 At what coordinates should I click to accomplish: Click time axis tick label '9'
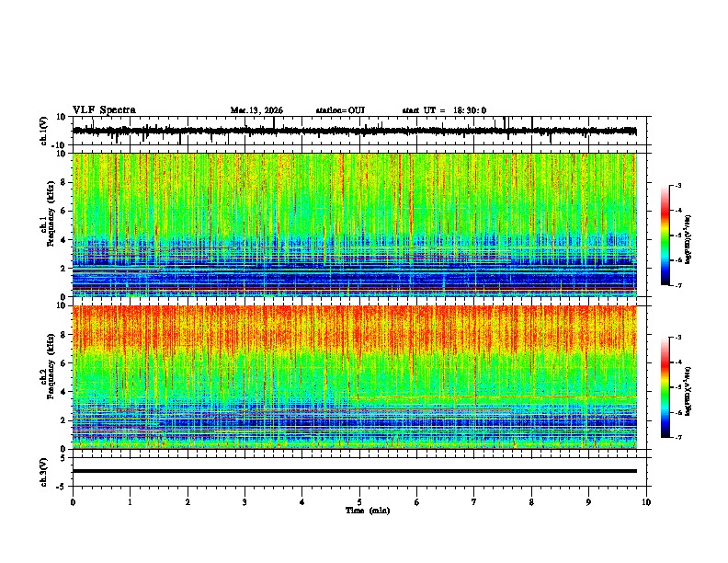point(588,502)
